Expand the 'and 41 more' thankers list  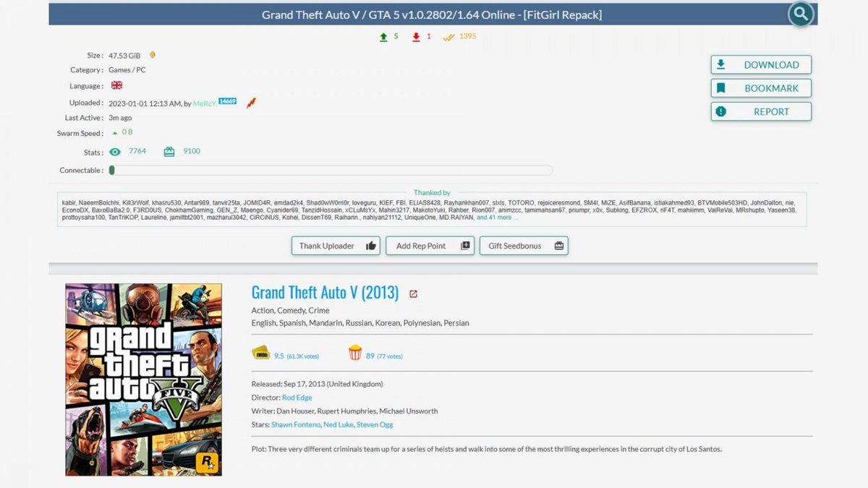pos(497,218)
